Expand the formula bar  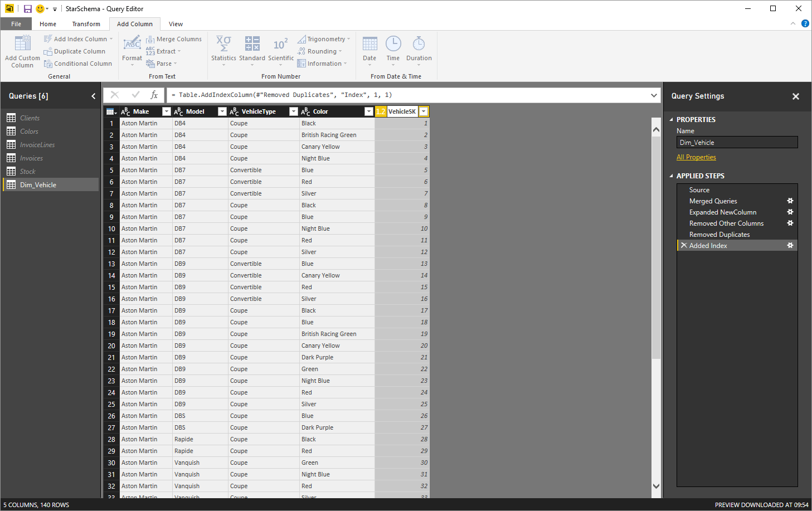click(654, 95)
